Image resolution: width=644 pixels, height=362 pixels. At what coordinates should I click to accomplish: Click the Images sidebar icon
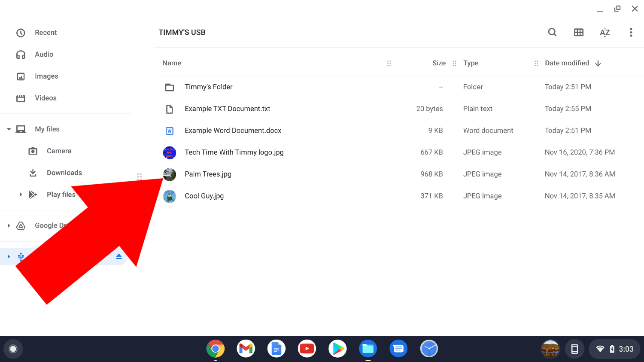[21, 76]
